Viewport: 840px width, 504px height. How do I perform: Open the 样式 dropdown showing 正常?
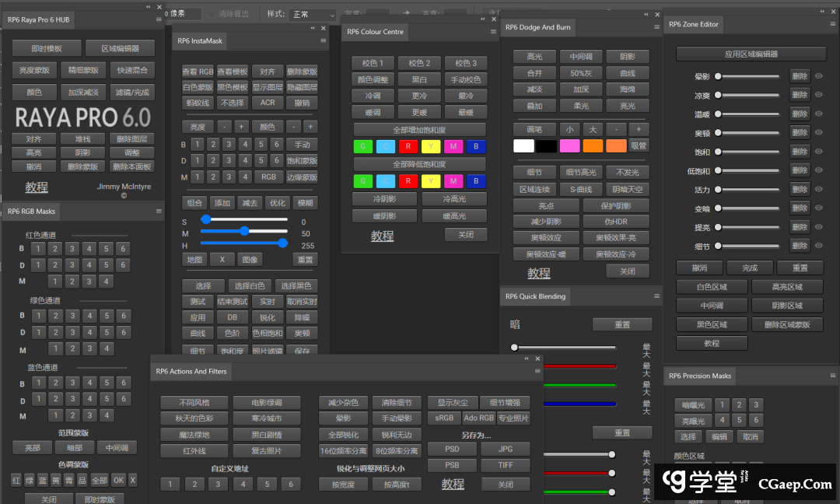pos(313,15)
